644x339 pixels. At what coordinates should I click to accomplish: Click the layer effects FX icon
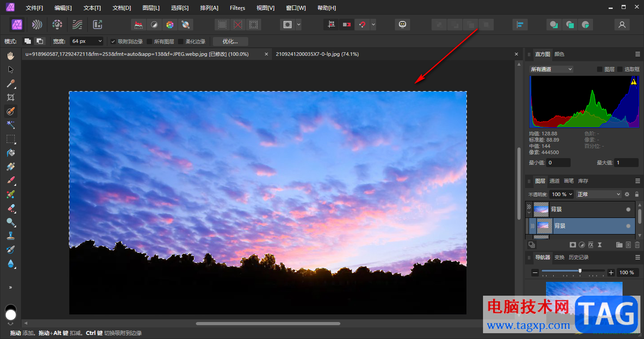click(x=590, y=245)
